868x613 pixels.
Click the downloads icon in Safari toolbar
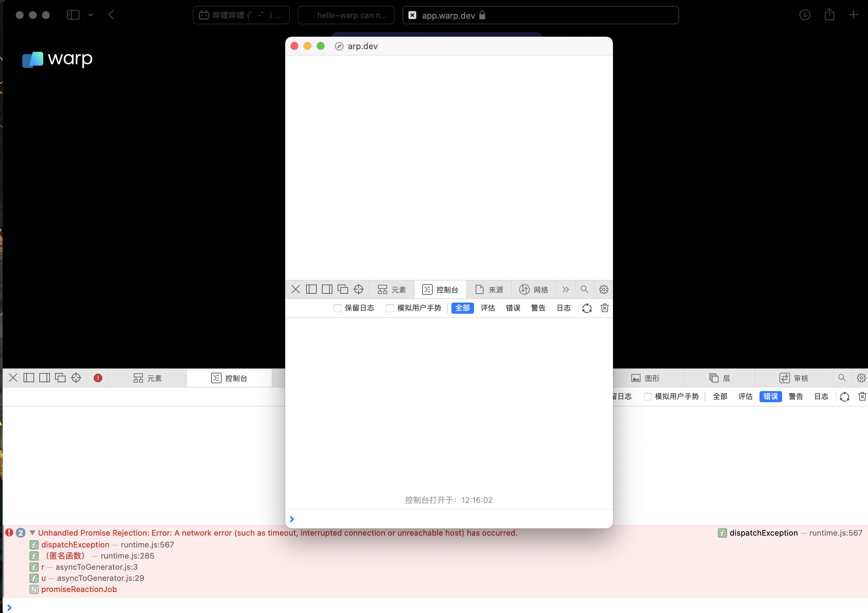point(805,15)
